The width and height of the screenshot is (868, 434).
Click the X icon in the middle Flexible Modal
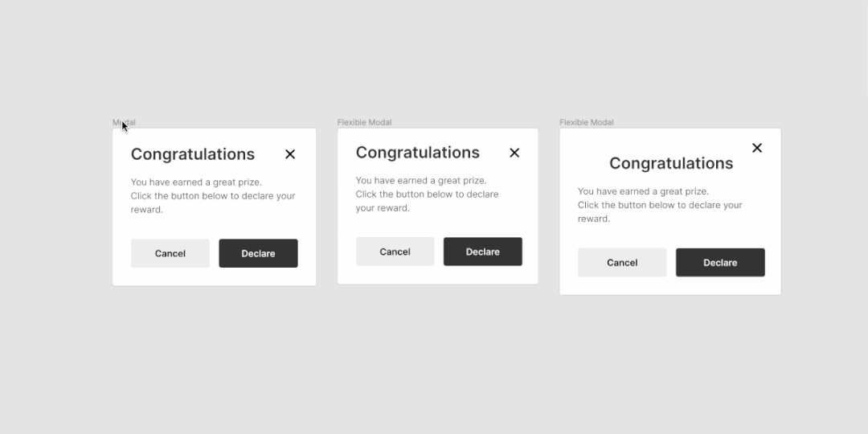point(514,153)
